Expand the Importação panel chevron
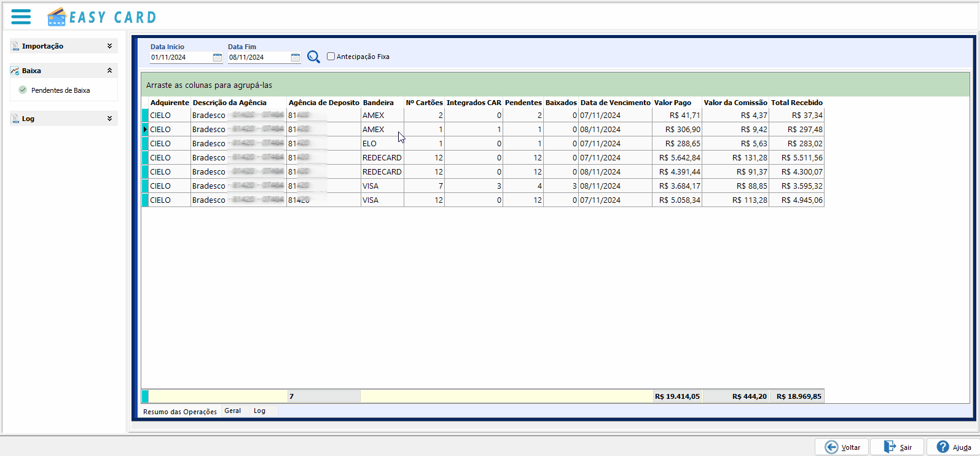Viewport: 980px width, 456px height. [x=109, y=46]
